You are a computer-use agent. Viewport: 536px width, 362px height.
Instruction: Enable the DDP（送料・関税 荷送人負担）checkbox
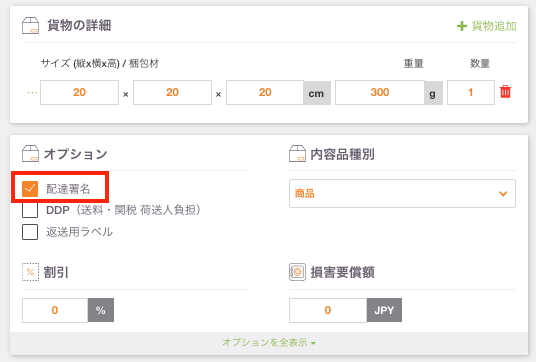point(30,210)
